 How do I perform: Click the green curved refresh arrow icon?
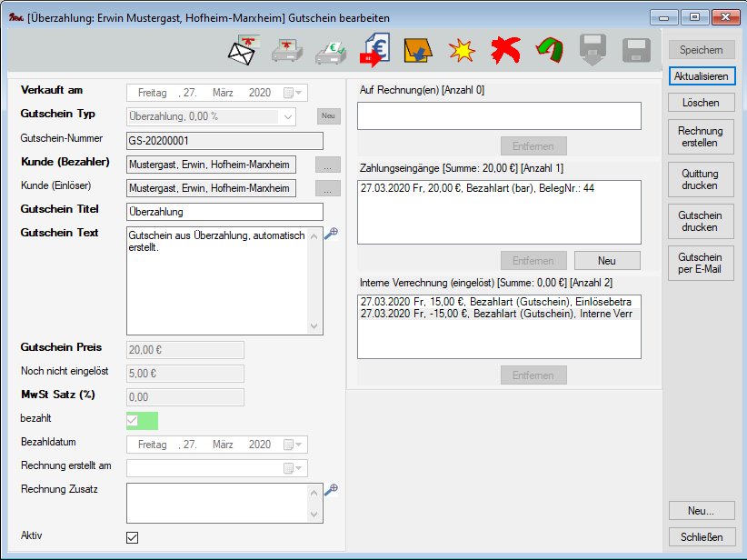pos(548,51)
